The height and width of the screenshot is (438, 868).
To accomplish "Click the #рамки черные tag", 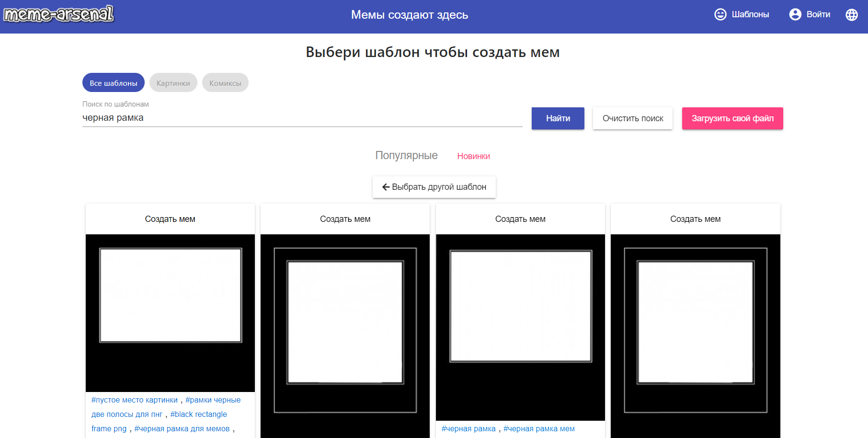I will pos(213,400).
